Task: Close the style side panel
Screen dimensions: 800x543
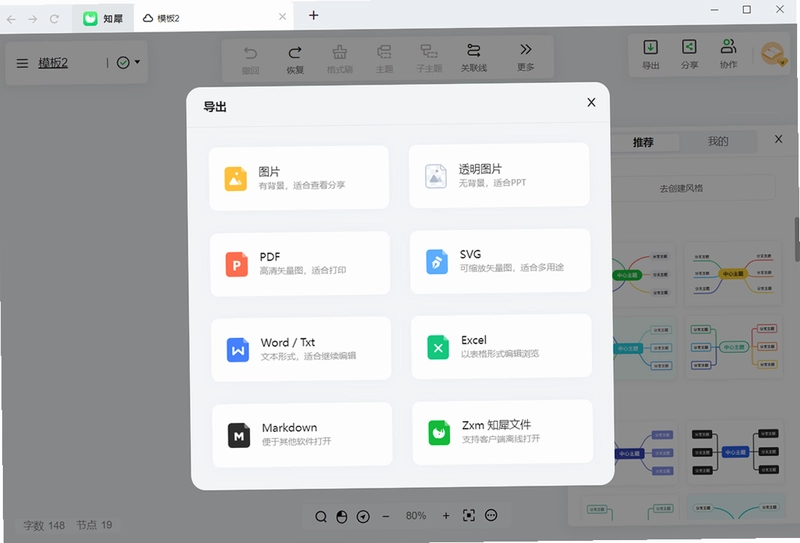Action: point(779,139)
